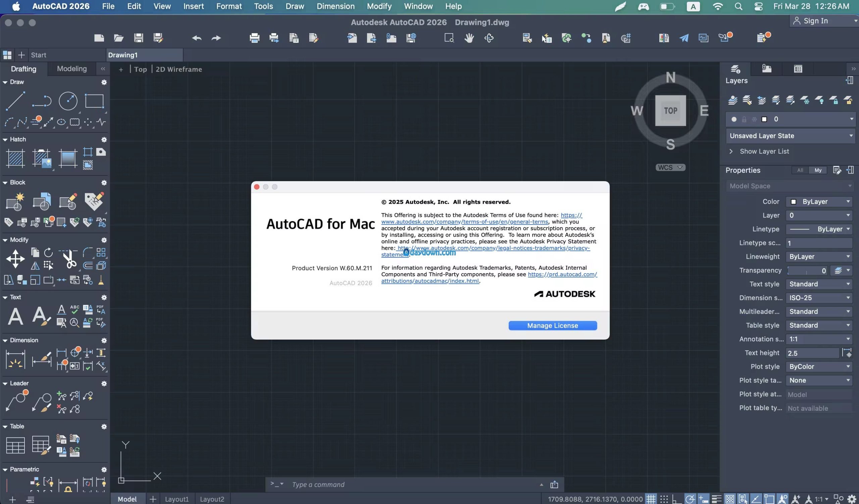Screen dimensions: 859x504
Task: Open the Linetype ByLayer dropdown
Action: pyautogui.click(x=819, y=229)
